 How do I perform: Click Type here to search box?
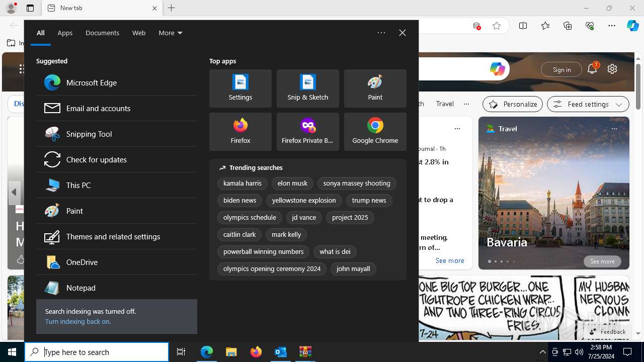pos(97,352)
